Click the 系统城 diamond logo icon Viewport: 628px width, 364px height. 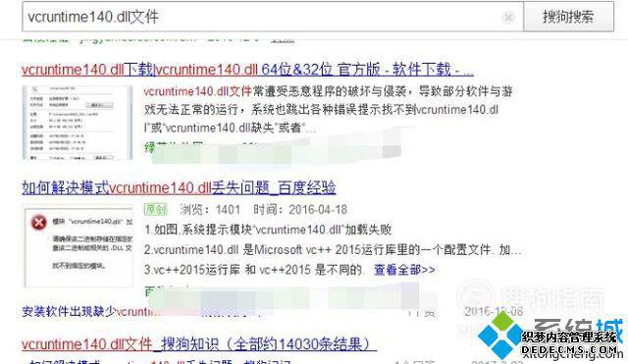tap(501, 335)
